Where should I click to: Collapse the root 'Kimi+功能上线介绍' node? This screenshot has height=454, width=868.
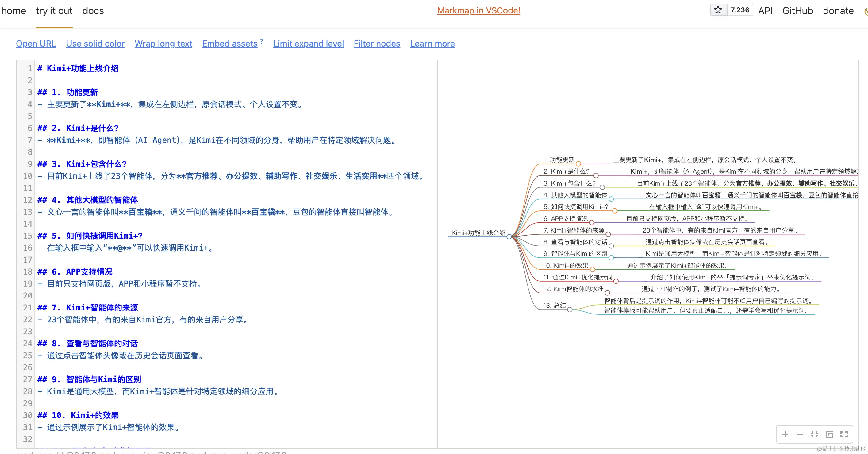tap(509, 236)
